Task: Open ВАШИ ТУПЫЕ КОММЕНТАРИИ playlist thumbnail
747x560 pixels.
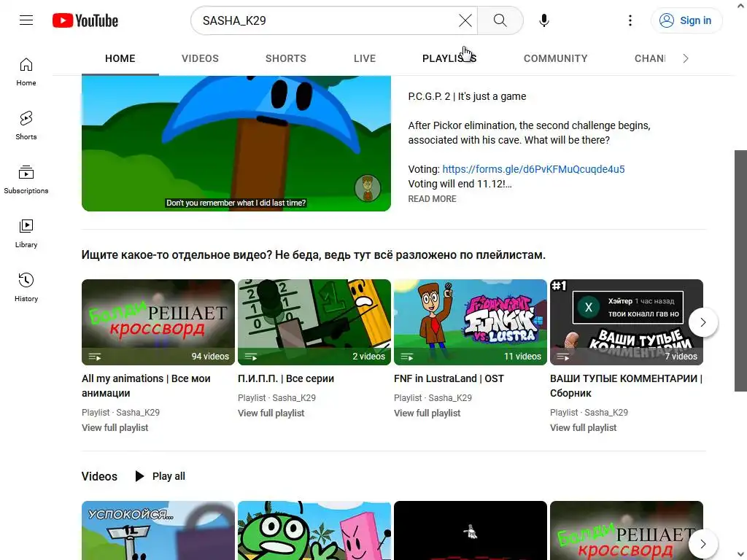Action: click(627, 322)
